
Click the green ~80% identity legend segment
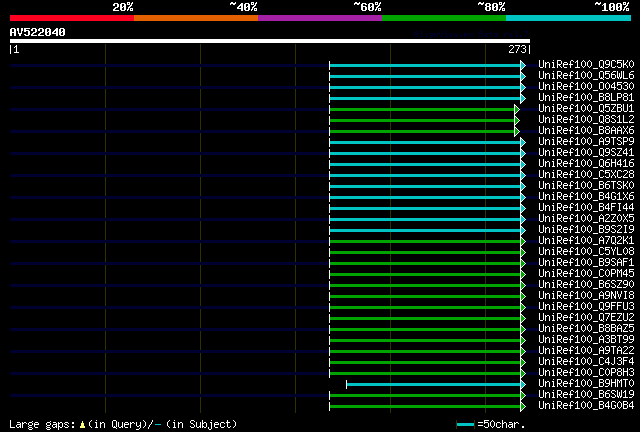click(x=444, y=18)
